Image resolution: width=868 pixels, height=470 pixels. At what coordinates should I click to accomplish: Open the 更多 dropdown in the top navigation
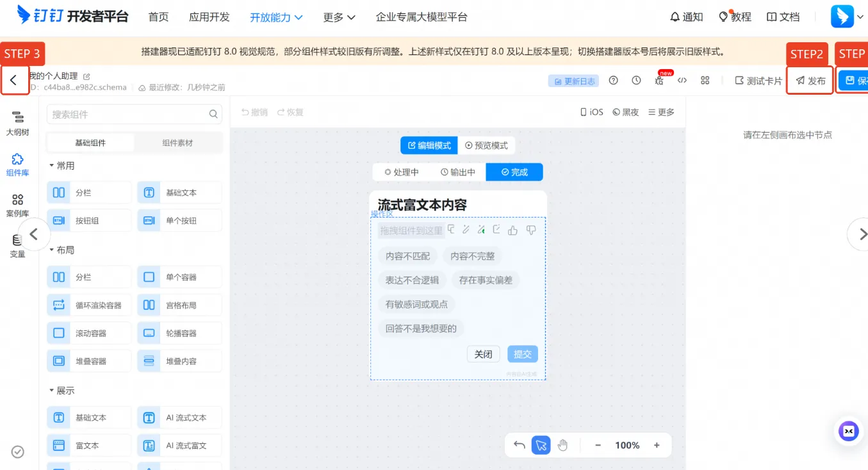click(340, 17)
